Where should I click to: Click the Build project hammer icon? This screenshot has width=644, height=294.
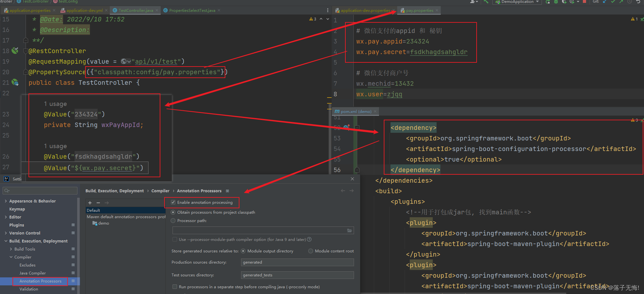[x=486, y=2]
